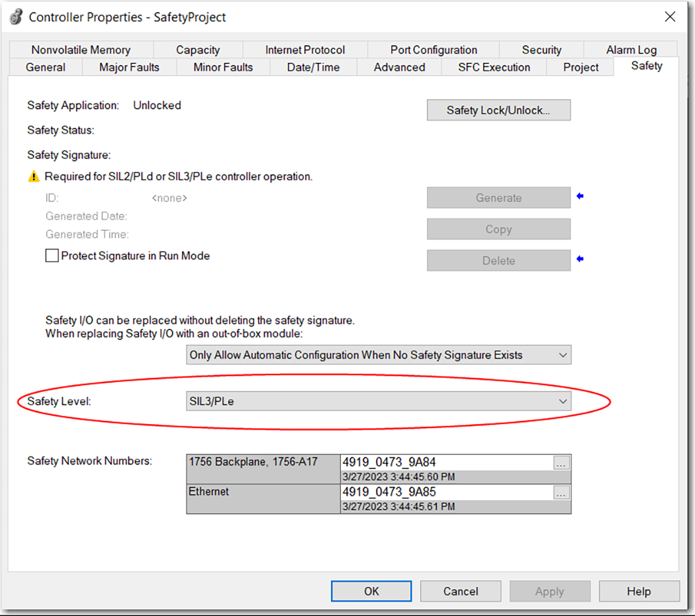Open Help for this dialog
The width and height of the screenshot is (695, 616).
click(x=639, y=591)
